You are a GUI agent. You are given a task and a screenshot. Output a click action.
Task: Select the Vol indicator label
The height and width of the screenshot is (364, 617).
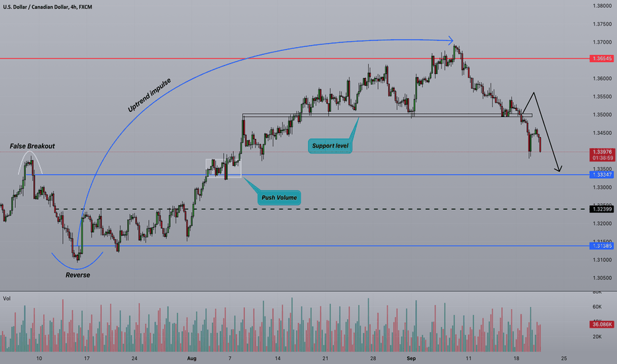[7, 298]
